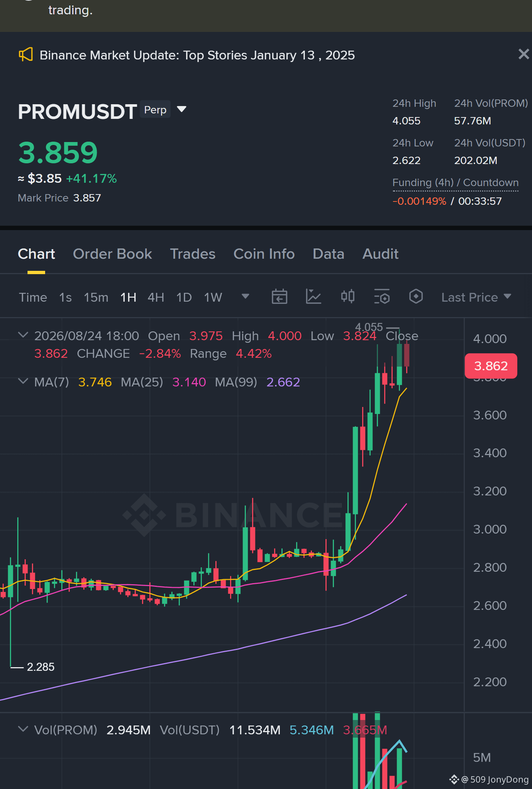This screenshot has height=789, width=532.
Task: Open the megaphone announcement icon
Action: (26, 55)
